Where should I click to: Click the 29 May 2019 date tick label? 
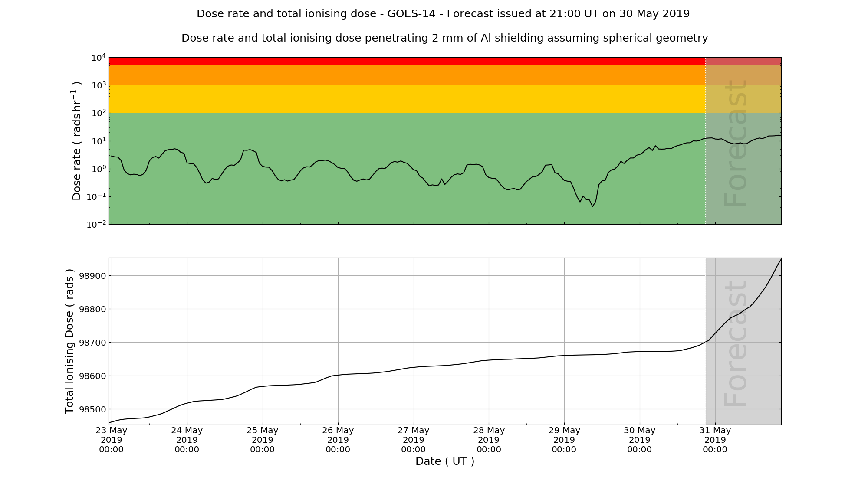[x=564, y=440]
